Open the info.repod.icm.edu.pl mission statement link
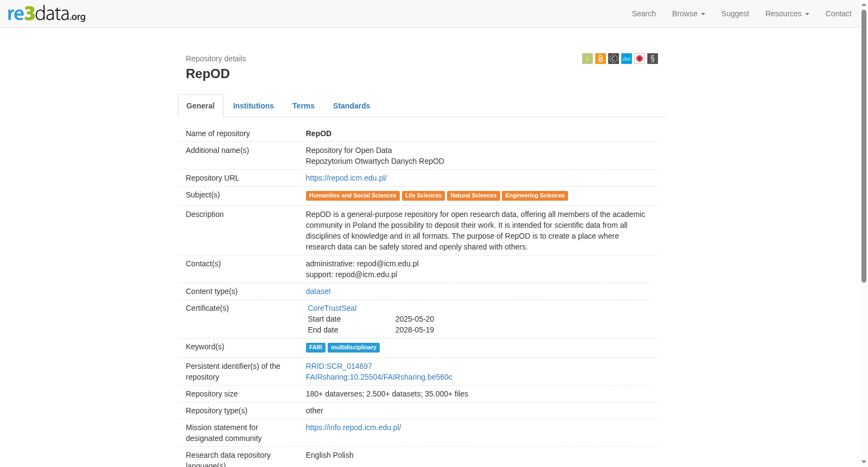Screen dimensions: 868x467 coord(354,427)
